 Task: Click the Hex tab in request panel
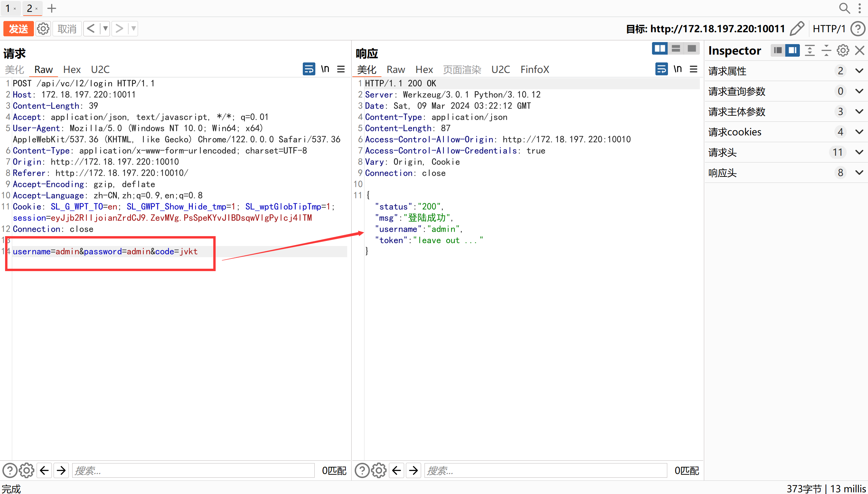tap(71, 69)
